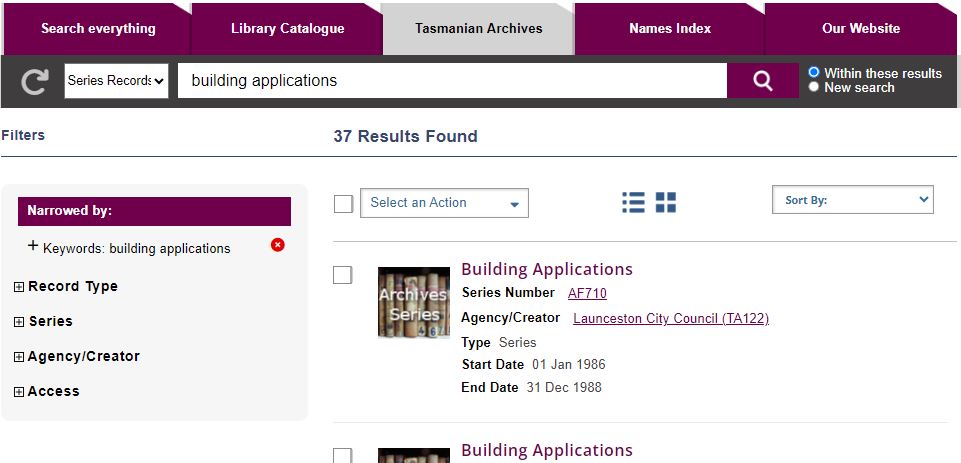This screenshot has height=463, width=961.
Task: Open the Select an Action dropdown
Action: (x=444, y=203)
